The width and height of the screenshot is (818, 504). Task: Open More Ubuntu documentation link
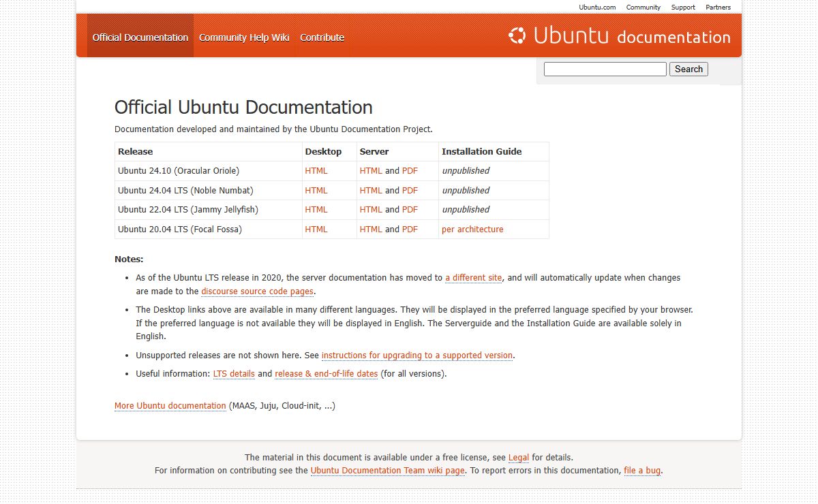(x=170, y=406)
